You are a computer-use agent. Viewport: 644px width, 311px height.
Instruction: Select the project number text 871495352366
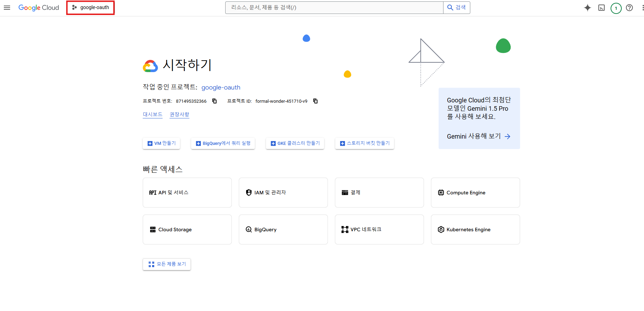click(x=191, y=101)
